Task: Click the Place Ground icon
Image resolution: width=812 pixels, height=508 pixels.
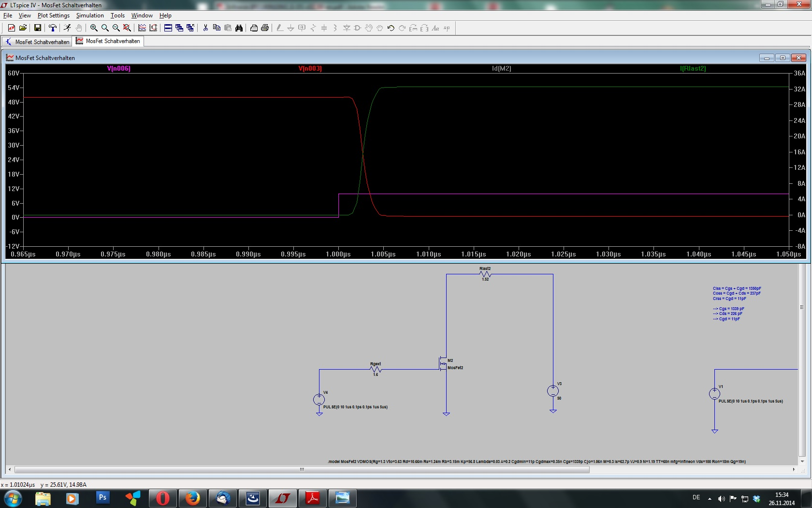Action: tap(291, 28)
